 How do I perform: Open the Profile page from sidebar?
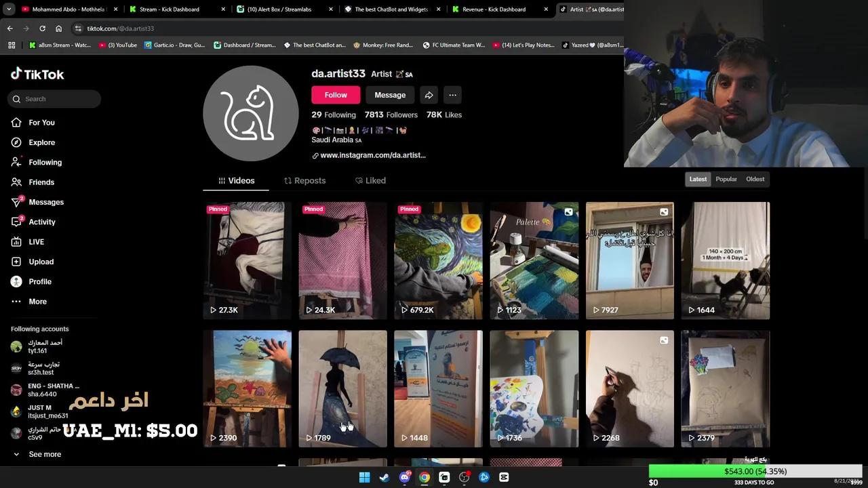coord(40,281)
